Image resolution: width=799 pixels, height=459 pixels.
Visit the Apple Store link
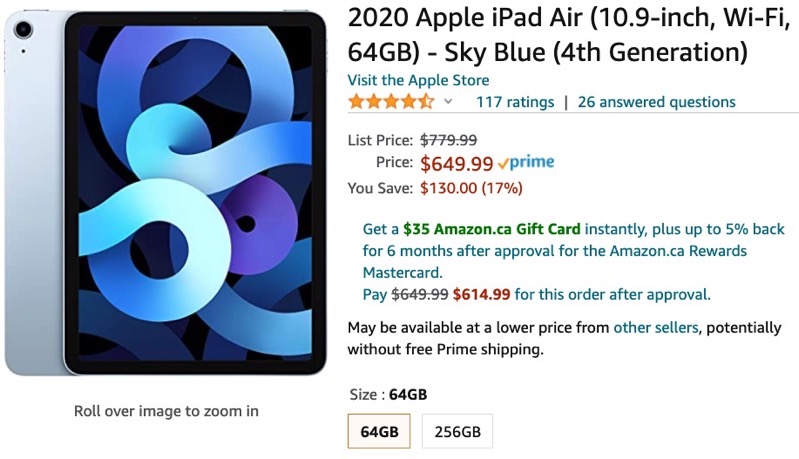point(418,80)
